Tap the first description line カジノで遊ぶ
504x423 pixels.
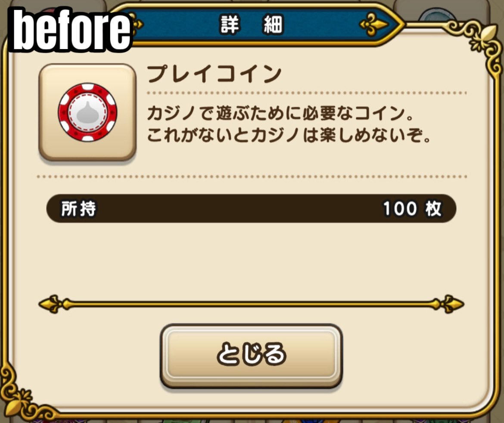(x=280, y=113)
